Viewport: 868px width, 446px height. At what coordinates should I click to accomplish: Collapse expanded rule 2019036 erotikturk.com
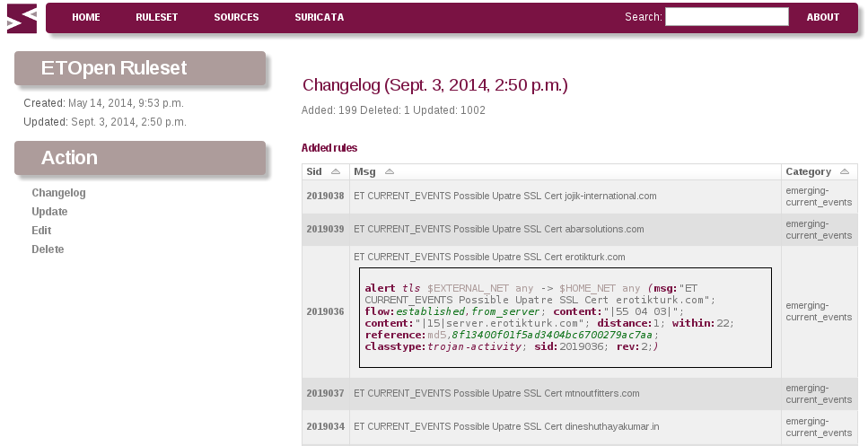click(489, 257)
